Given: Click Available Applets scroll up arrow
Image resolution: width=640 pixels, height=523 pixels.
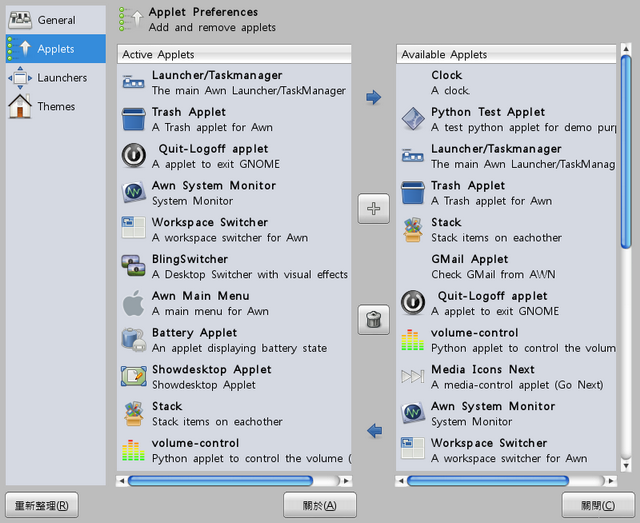Looking at the screenshot, I should [x=626, y=49].
